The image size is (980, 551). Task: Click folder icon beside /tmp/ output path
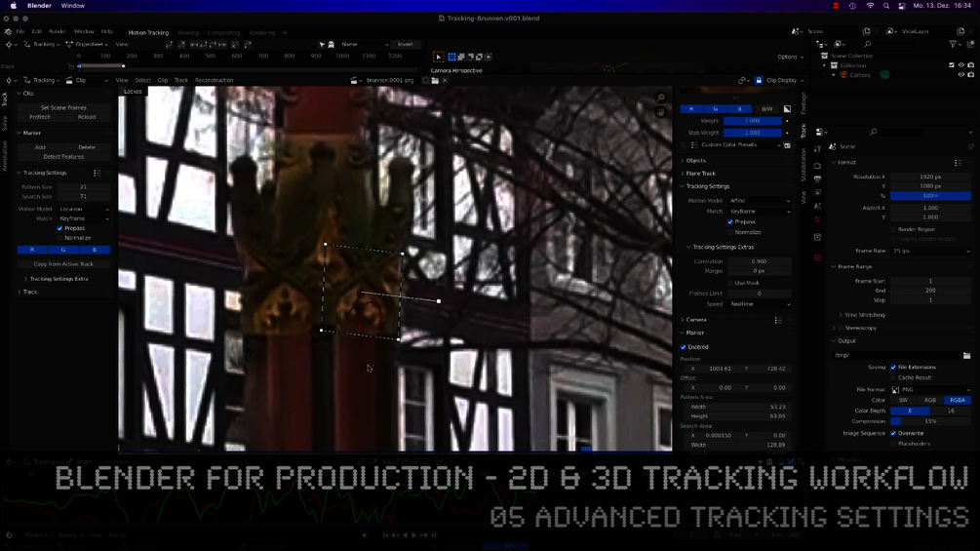(x=967, y=355)
